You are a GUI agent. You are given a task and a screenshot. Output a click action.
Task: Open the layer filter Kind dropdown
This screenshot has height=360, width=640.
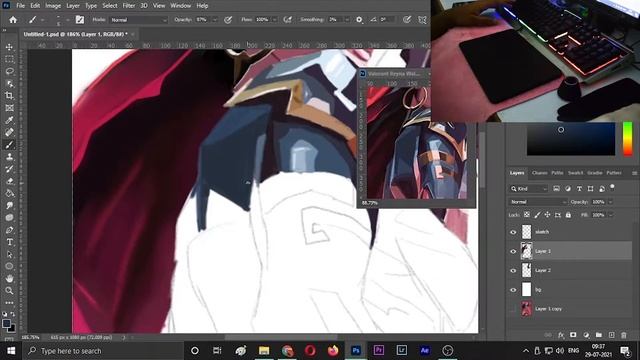click(x=529, y=189)
